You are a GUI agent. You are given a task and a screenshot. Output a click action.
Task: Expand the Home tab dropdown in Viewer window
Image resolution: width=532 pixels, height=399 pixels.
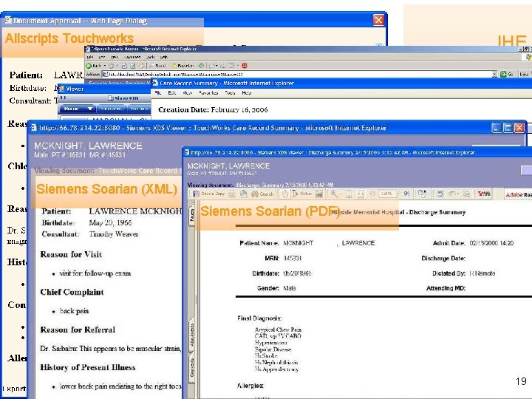point(90,109)
